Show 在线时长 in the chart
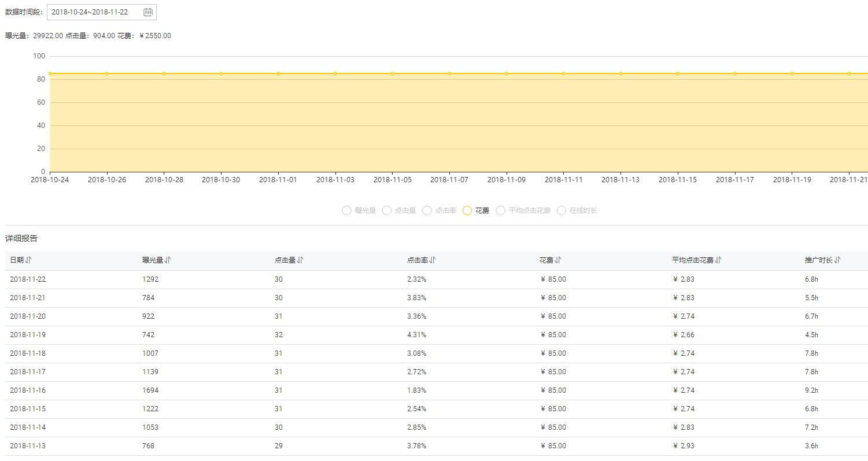 562,211
